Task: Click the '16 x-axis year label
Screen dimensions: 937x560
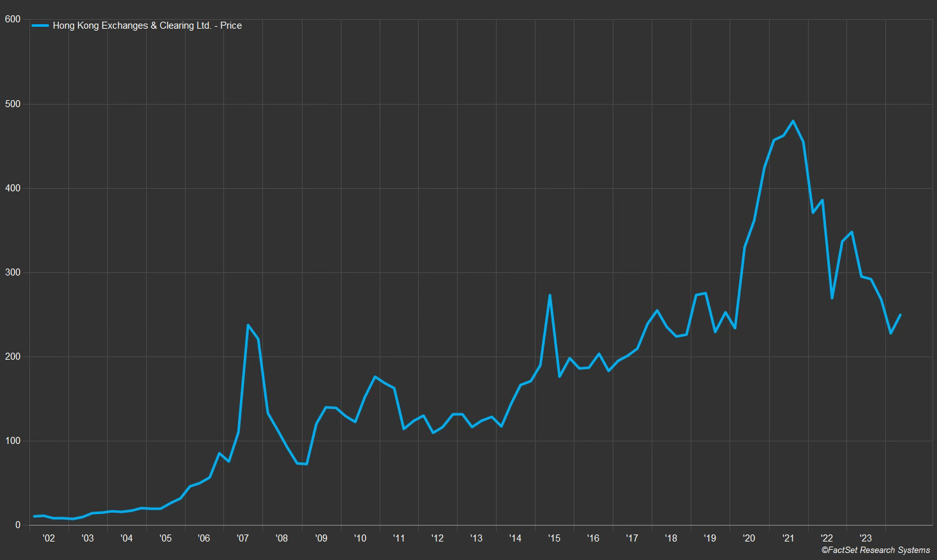Action: pyautogui.click(x=593, y=538)
